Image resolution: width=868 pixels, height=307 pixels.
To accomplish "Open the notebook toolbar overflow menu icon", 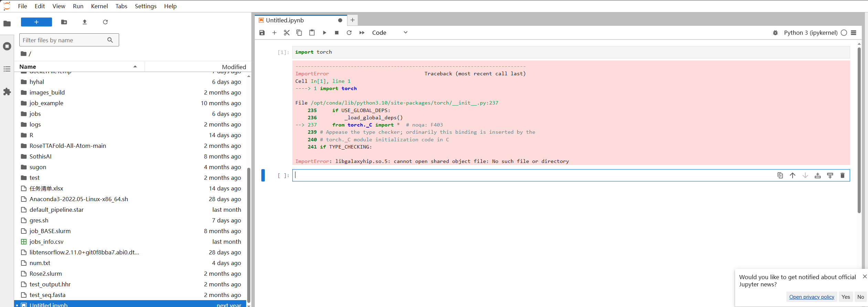I will (854, 33).
